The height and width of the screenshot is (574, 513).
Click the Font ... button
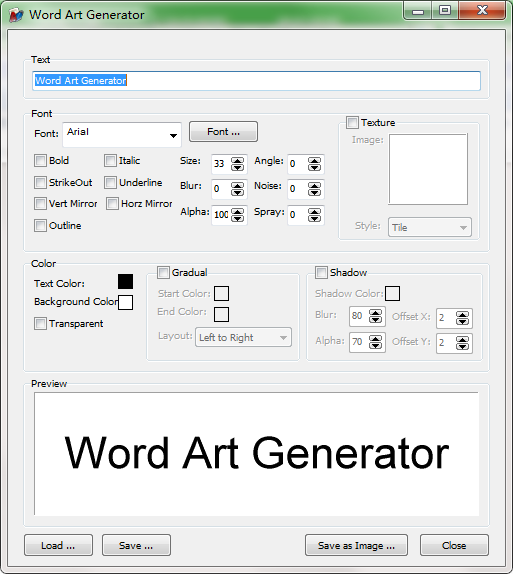223,131
